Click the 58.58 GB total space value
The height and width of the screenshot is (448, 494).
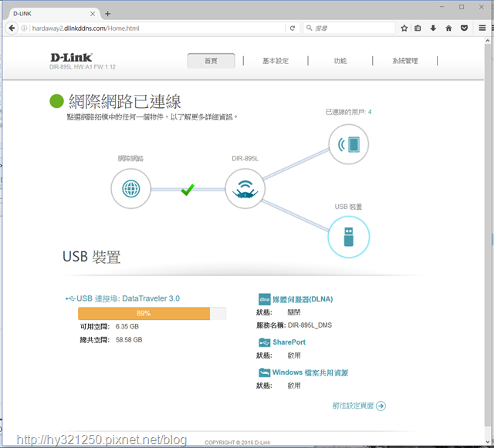129,340
